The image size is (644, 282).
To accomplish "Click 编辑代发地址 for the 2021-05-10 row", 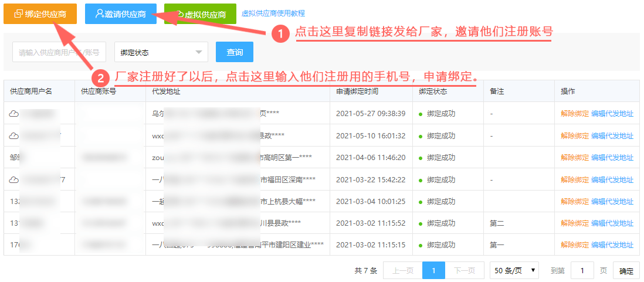I will pyautogui.click(x=612, y=135).
